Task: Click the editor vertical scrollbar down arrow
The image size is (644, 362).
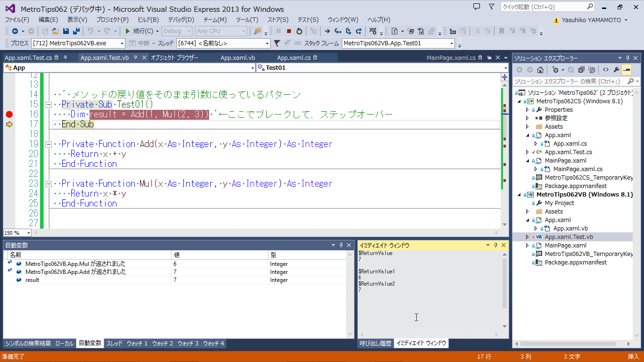Action: (504, 224)
